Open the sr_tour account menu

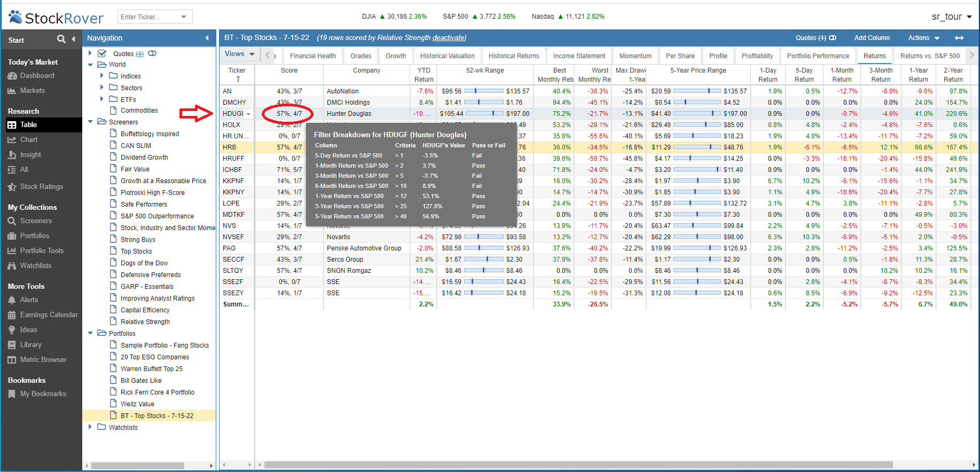(952, 17)
